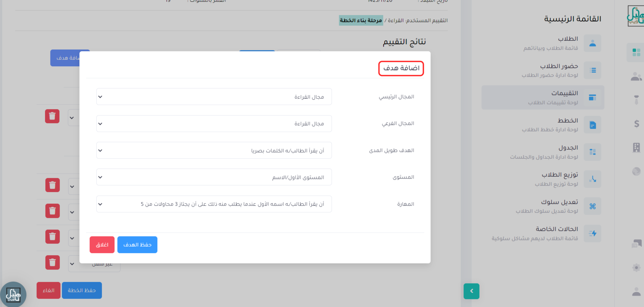The width and height of the screenshot is (644, 307).
Task: Expand the second goal row status dropdown
Action: pos(74,187)
